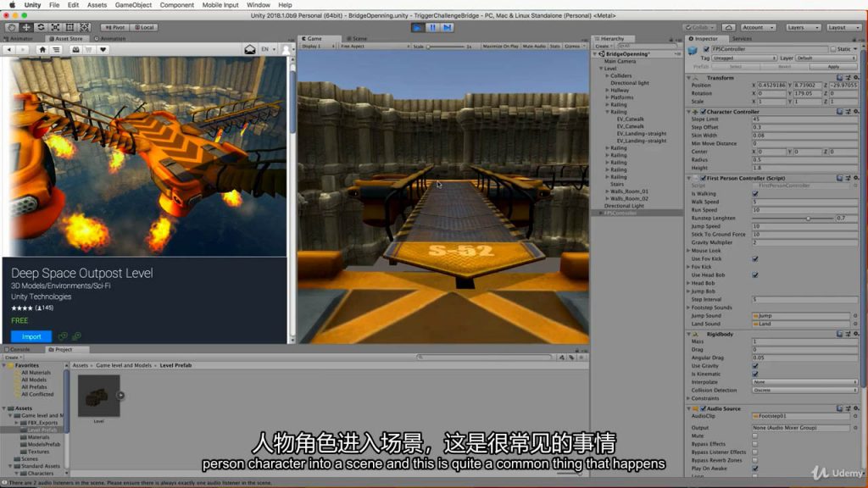Open the Asset Store wishlist heart
The image size is (868, 488).
pyautogui.click(x=103, y=50)
